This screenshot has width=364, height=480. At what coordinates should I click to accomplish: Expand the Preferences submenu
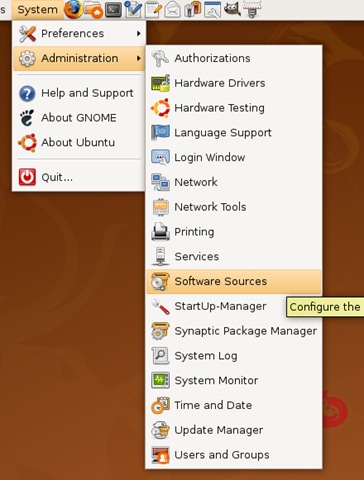click(79, 33)
